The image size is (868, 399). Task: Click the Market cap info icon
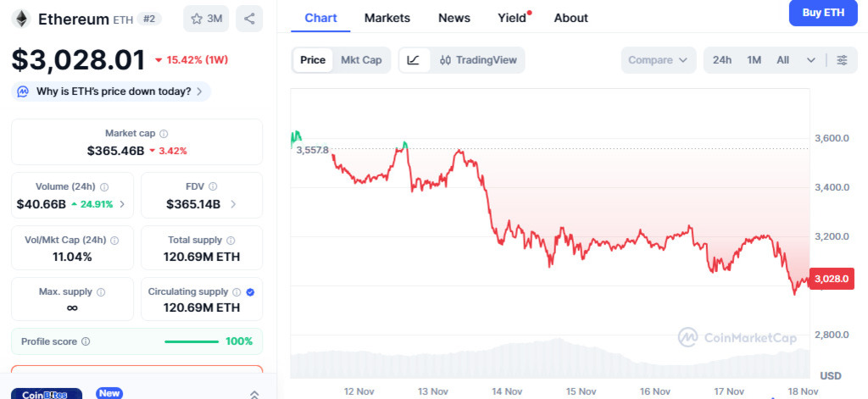pyautogui.click(x=164, y=134)
